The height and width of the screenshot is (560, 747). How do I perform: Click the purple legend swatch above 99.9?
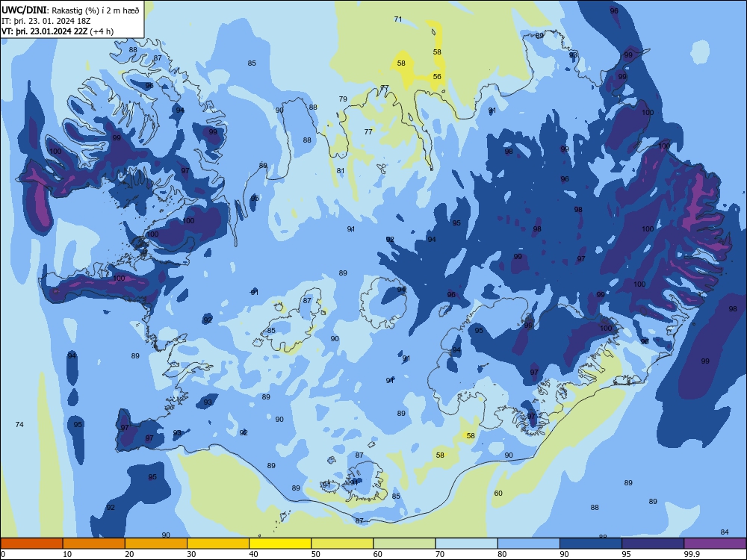coord(715,544)
